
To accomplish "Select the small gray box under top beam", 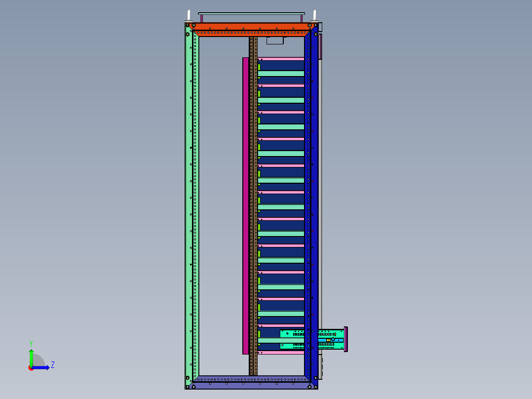I will pos(275,40).
